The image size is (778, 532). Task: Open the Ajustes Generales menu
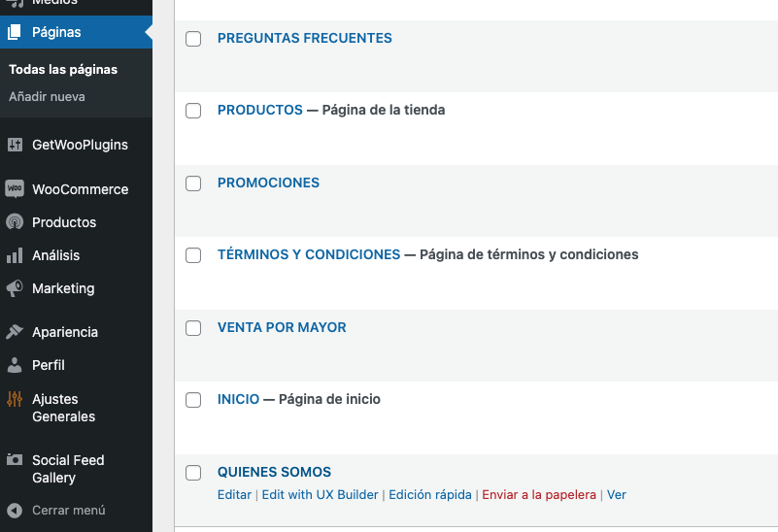63,408
